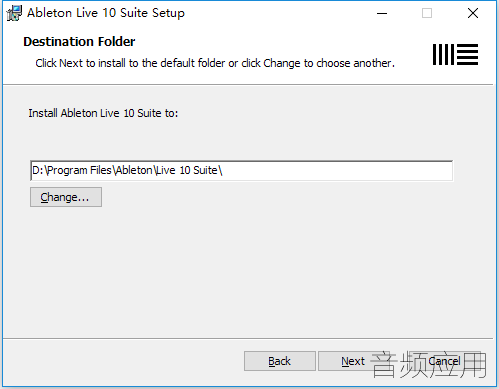The width and height of the screenshot is (499, 389).
Task: Click the greyed-out maximize window button
Action: point(427,13)
